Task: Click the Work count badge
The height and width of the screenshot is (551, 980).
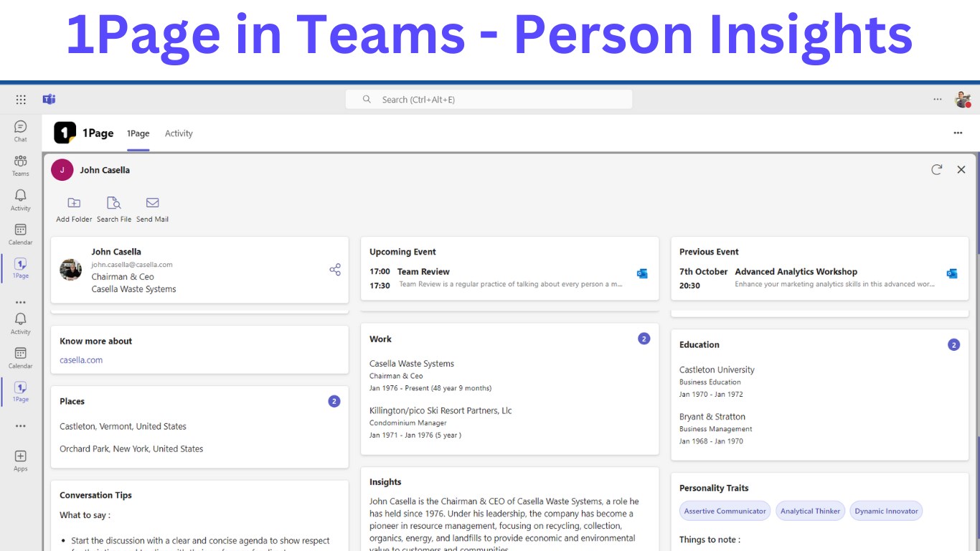Action: tap(644, 339)
